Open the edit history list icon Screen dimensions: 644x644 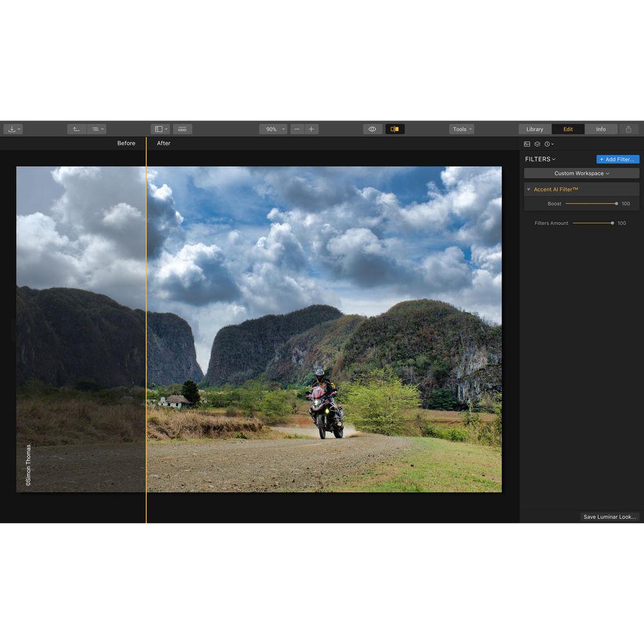97,129
